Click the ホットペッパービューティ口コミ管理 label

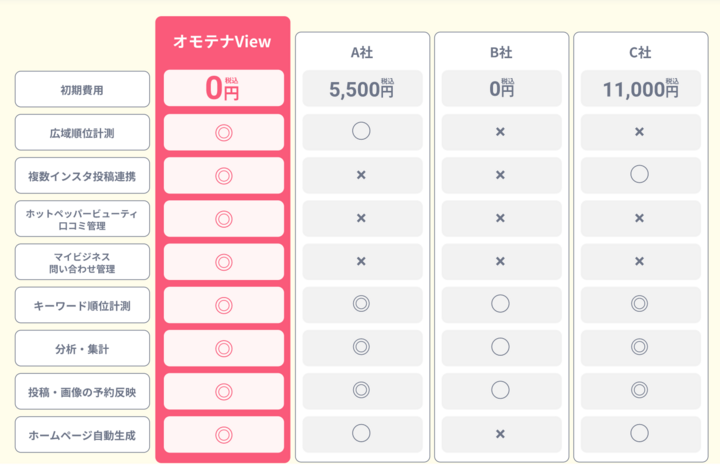click(x=82, y=218)
